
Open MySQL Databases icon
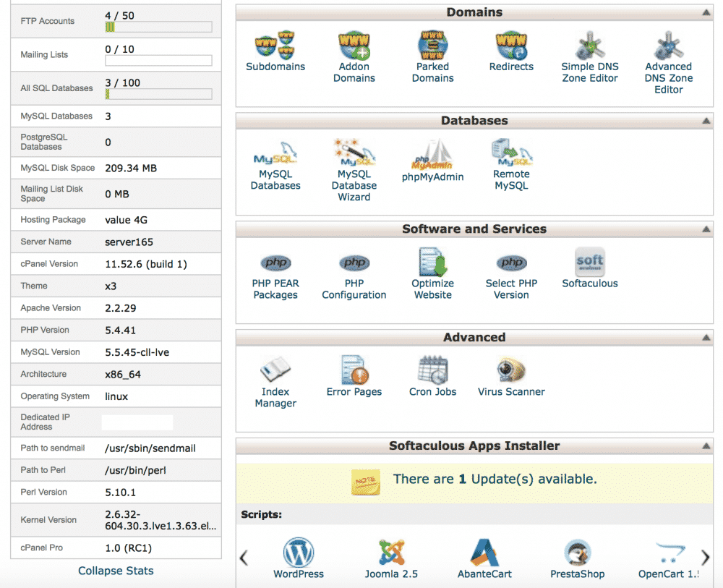pyautogui.click(x=275, y=153)
